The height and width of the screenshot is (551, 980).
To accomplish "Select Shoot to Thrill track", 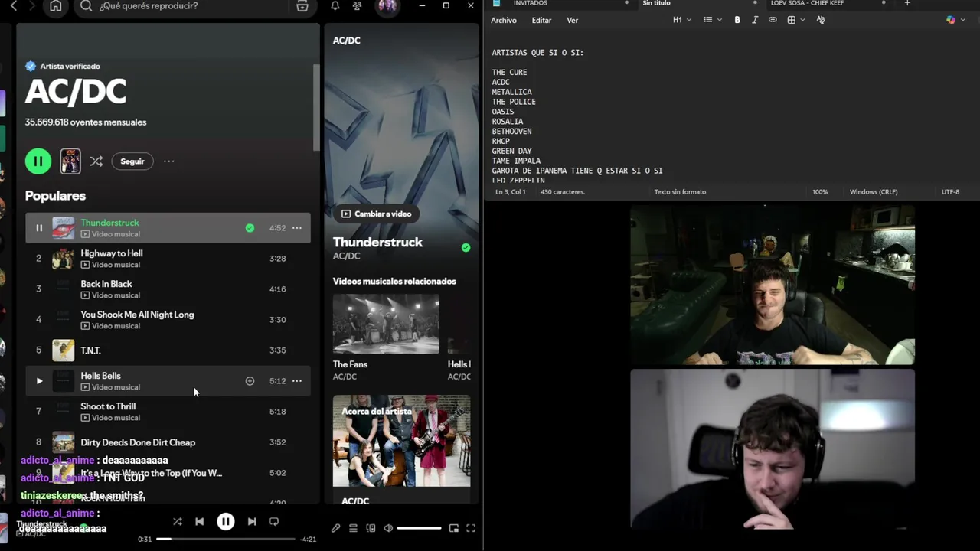I will (x=168, y=412).
